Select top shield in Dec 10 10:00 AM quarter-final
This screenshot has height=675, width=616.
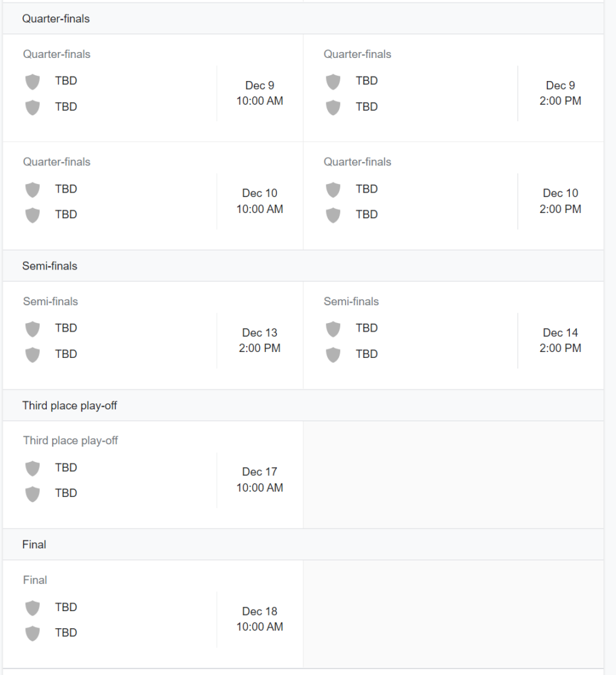pos(32,190)
